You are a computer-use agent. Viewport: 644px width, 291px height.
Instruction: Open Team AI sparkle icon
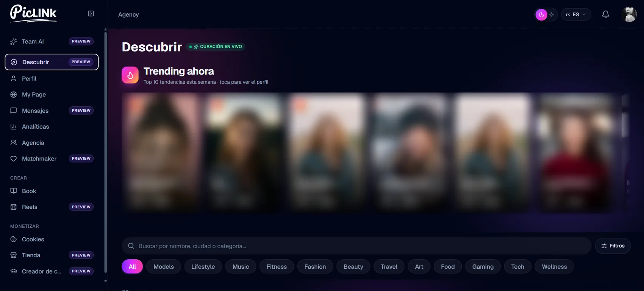14,41
